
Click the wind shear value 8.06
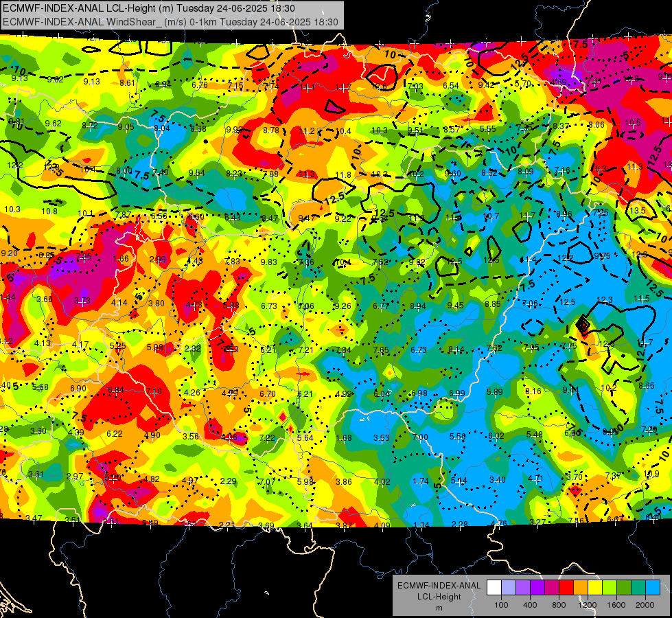coord(596,125)
